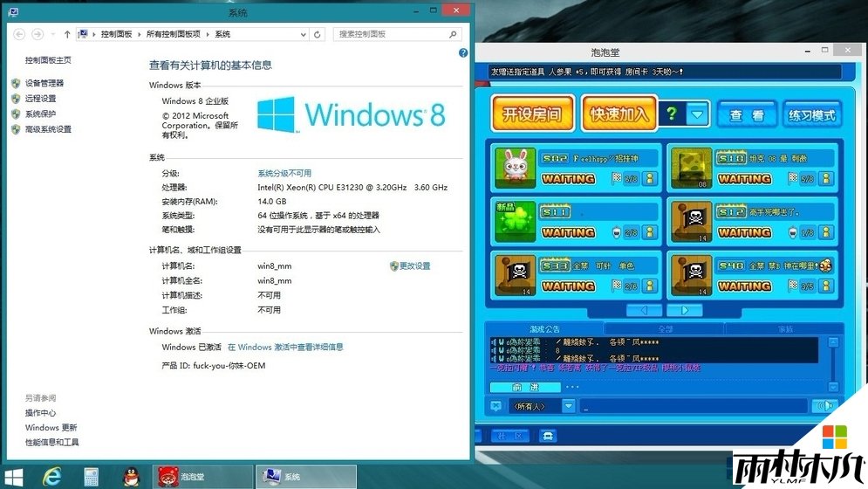Click 查看 button in game lobby
Image resolution: width=868 pixels, height=489 pixels.
coord(747,115)
